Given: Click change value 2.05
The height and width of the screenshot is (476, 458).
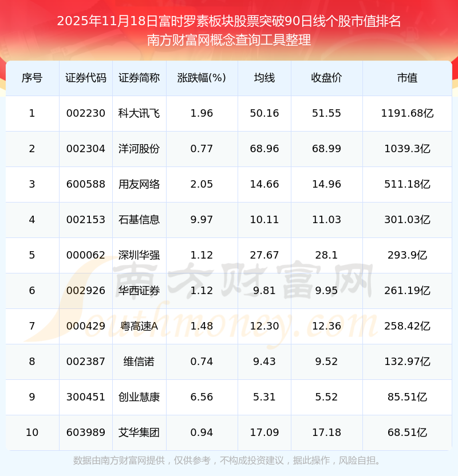Looking at the screenshot, I should click(202, 184).
